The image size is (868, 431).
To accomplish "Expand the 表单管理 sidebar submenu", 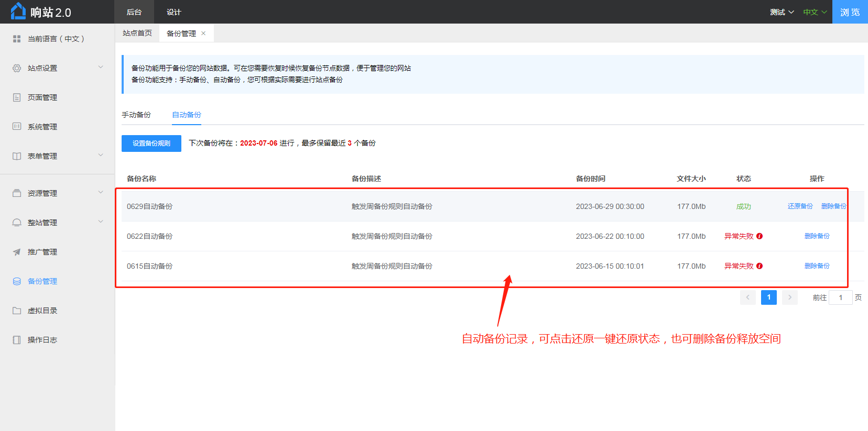I will pos(101,156).
